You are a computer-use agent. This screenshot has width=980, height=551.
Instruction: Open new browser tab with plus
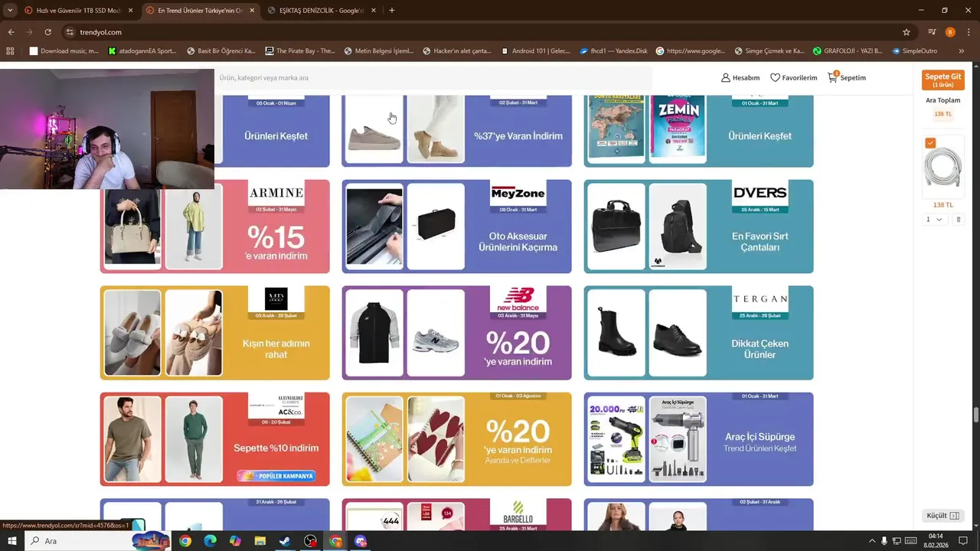click(391, 11)
